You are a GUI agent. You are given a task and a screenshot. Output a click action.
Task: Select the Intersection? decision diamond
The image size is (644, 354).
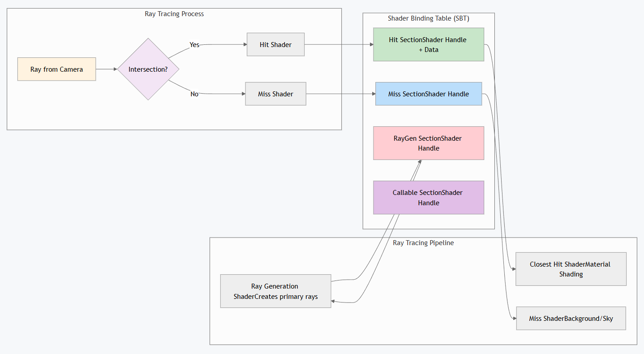tap(148, 69)
